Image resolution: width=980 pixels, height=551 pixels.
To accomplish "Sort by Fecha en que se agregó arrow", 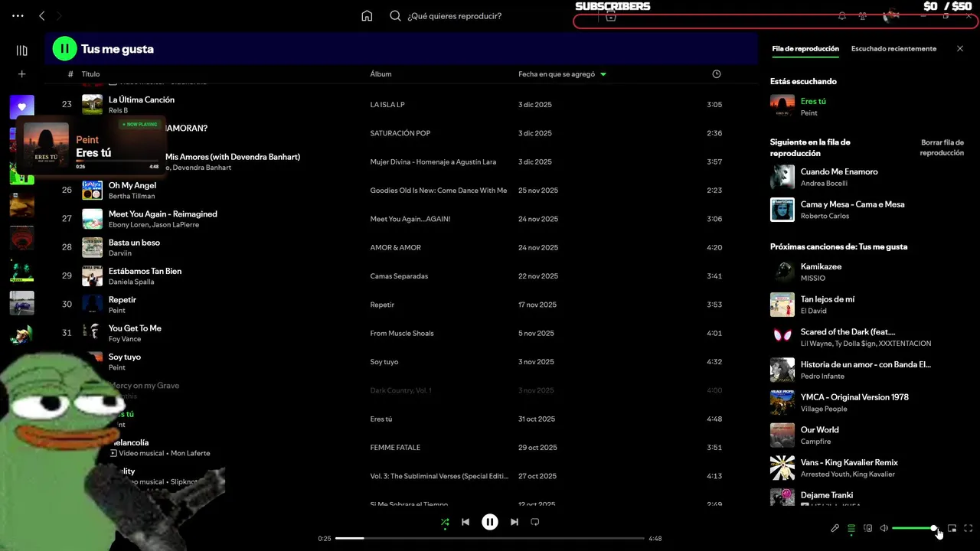I will [603, 74].
